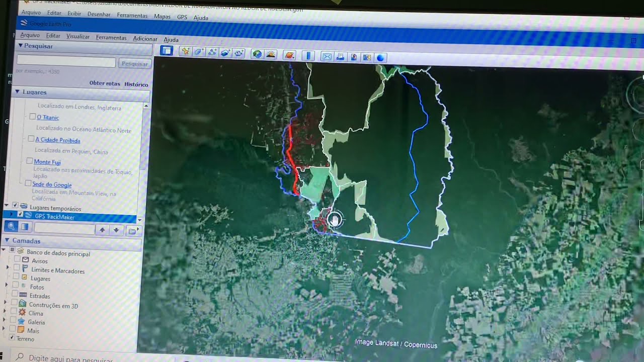Enable the Estradas layer checkbox
The height and width of the screenshot is (362, 644).
click(x=15, y=294)
